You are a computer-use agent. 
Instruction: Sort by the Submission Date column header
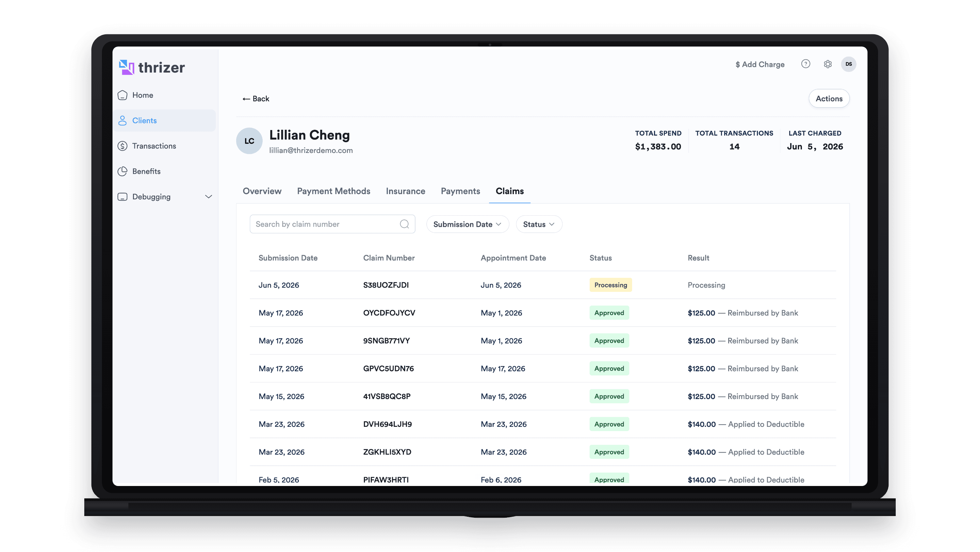pyautogui.click(x=288, y=258)
